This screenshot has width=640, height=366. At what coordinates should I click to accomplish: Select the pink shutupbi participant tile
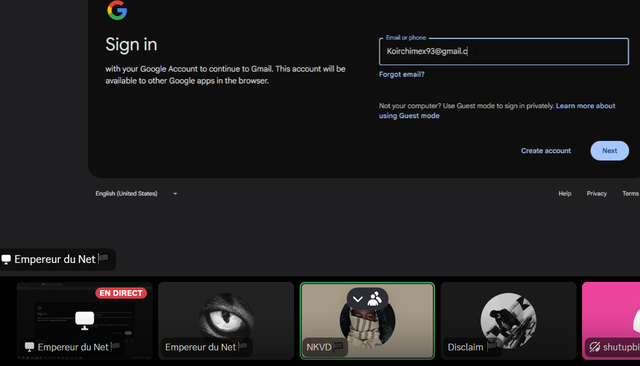[x=611, y=321]
